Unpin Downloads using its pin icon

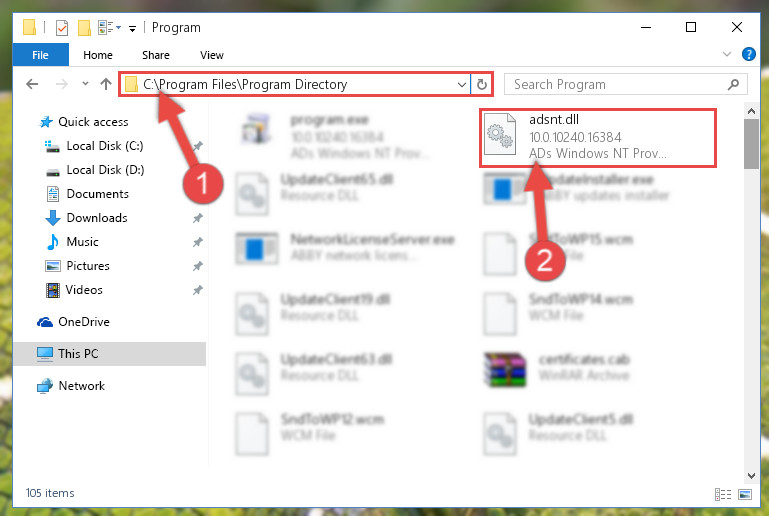[198, 218]
